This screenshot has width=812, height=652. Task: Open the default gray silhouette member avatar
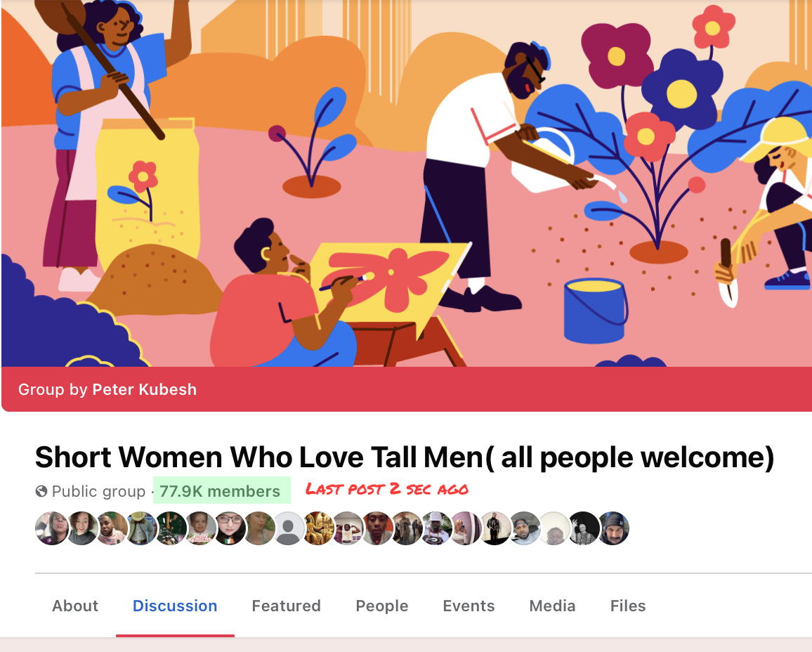pyautogui.click(x=289, y=528)
